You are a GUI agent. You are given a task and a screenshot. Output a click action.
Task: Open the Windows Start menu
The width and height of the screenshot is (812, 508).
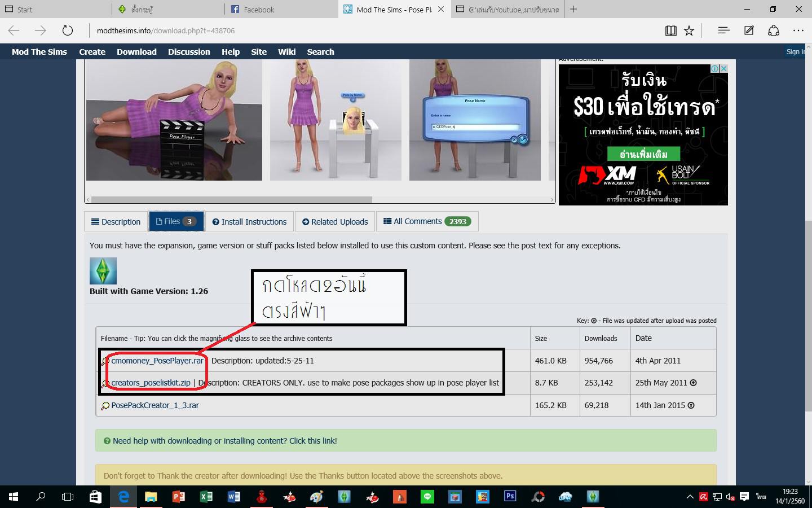(14, 497)
